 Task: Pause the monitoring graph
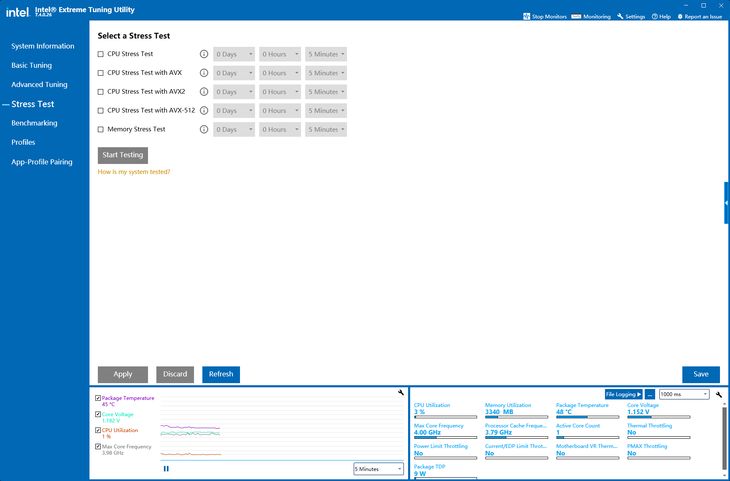(166, 468)
